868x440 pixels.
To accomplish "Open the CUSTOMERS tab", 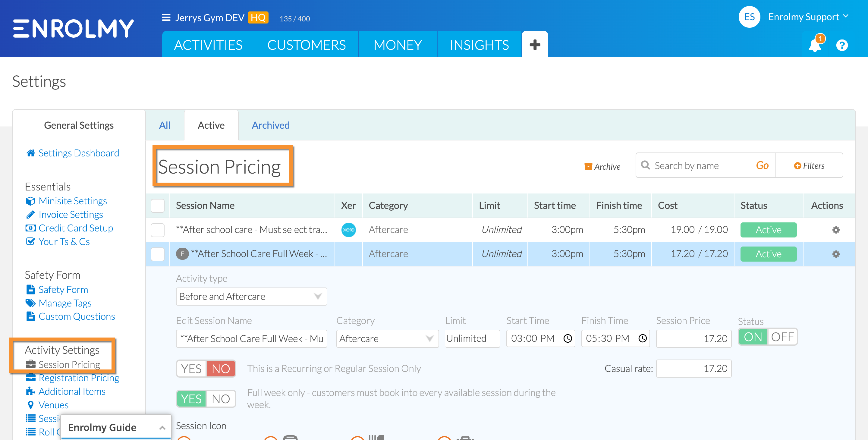I will (x=306, y=45).
